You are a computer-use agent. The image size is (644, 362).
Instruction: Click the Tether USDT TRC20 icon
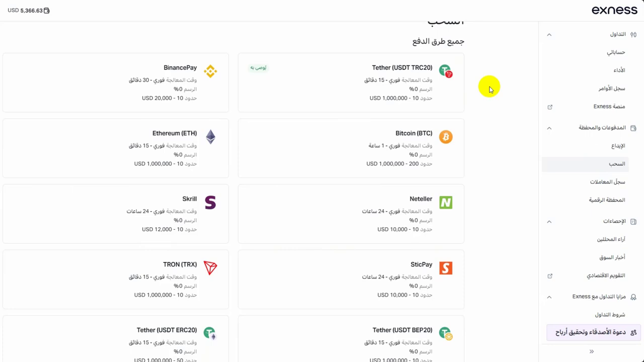(x=446, y=71)
